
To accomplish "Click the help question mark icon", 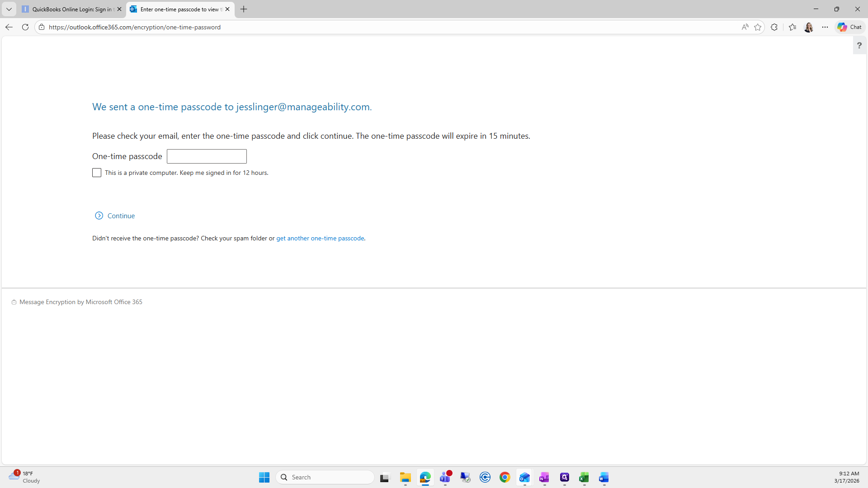I will [x=859, y=45].
